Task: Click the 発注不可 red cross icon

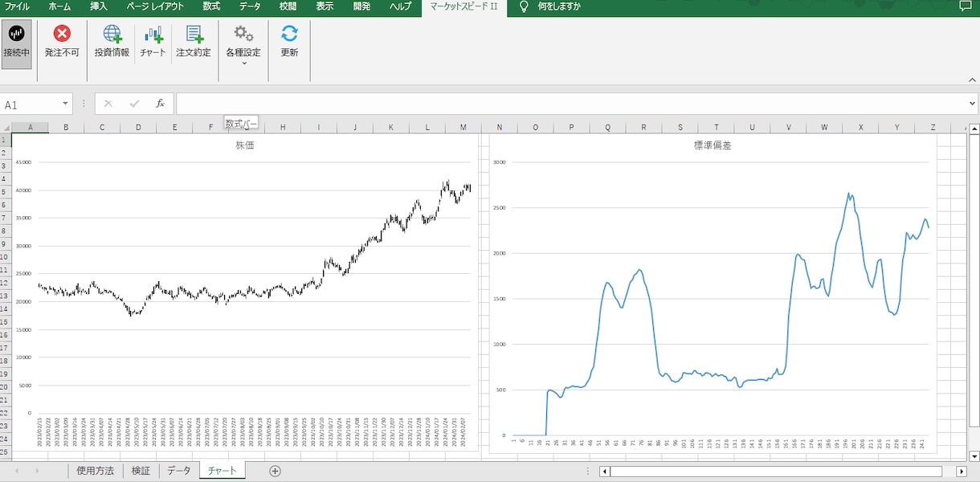Action: [x=62, y=34]
